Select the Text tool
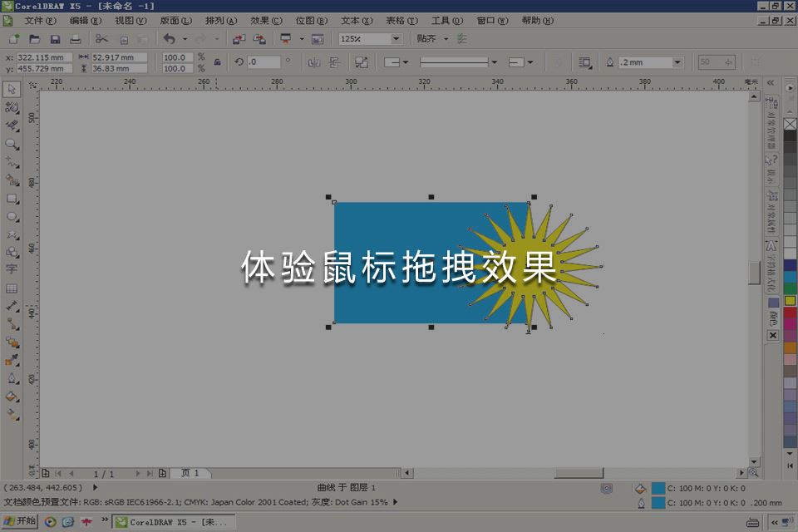The height and width of the screenshot is (532, 798). 12,270
